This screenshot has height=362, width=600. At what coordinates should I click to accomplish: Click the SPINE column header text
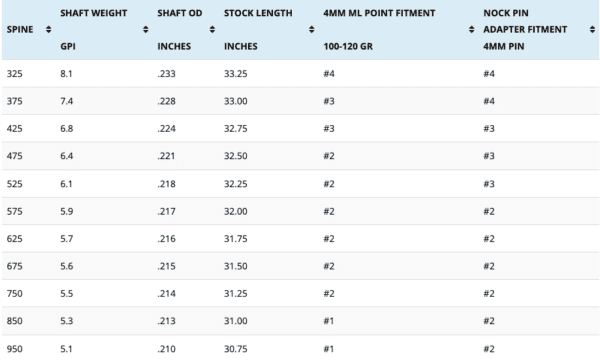click(x=20, y=29)
